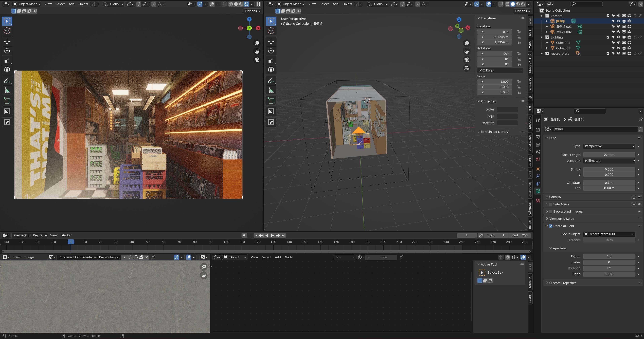Click the F-Stop 1.8 value field
644x339 pixels.
pyautogui.click(x=609, y=256)
